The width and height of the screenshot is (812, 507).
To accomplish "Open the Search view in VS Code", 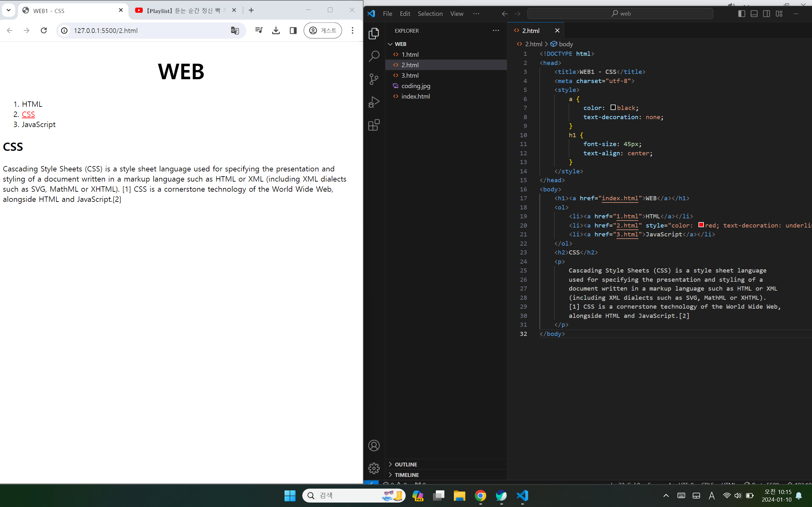I will (374, 56).
